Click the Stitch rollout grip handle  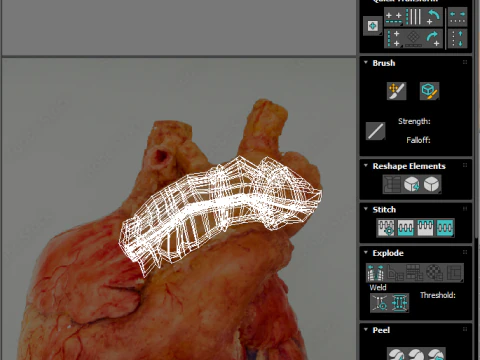pyautogui.click(x=465, y=209)
